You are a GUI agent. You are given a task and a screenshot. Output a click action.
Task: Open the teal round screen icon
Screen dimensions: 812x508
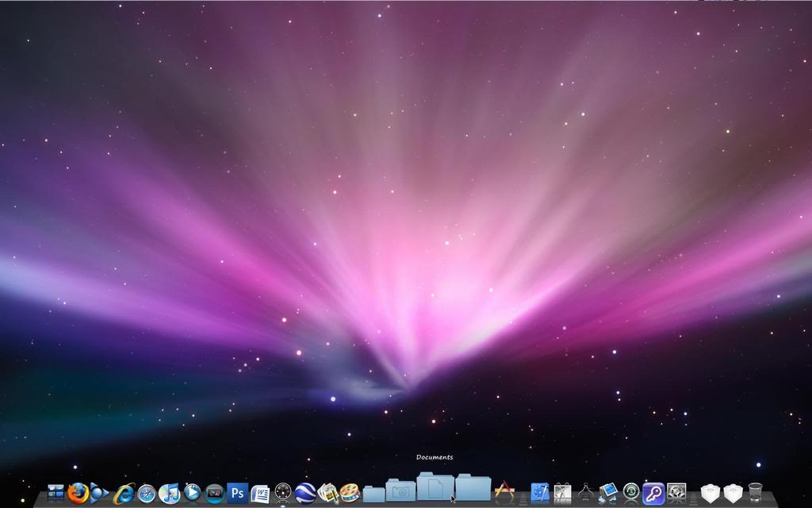click(x=214, y=494)
